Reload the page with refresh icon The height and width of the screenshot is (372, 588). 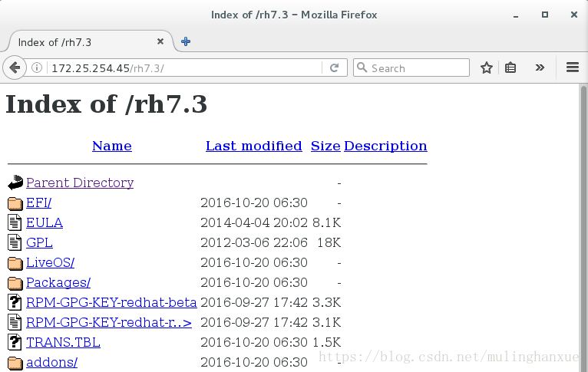334,67
